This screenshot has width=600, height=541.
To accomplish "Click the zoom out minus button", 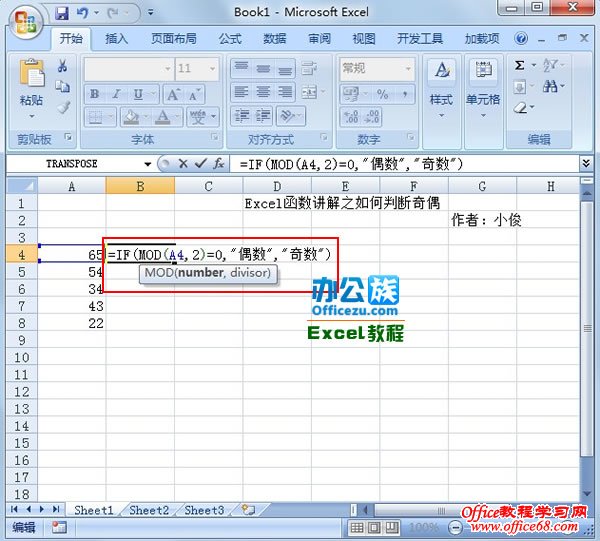I will pos(455,528).
